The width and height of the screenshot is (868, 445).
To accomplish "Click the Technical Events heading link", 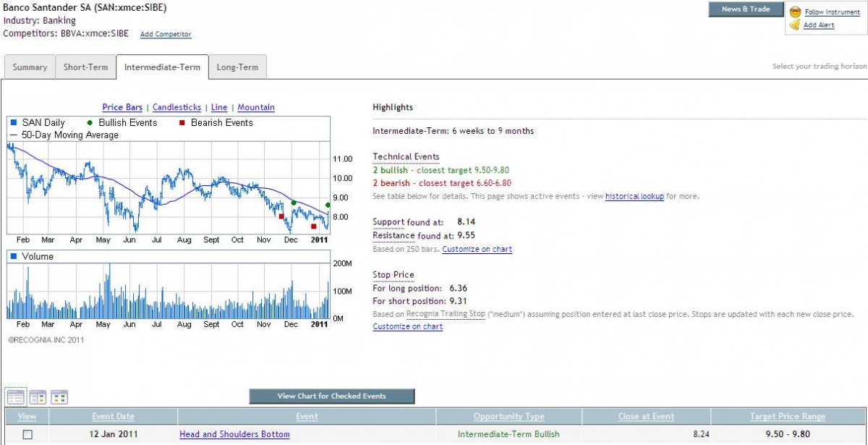I will pyautogui.click(x=406, y=156).
